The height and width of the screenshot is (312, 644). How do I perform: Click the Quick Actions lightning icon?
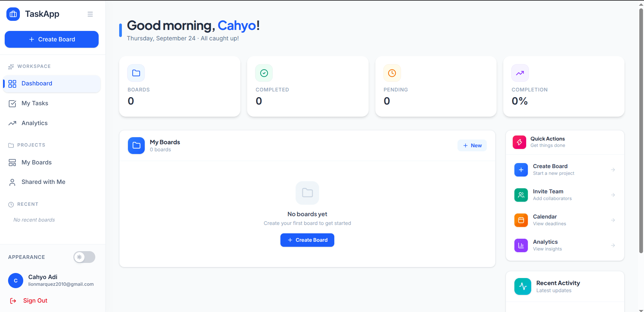tap(519, 142)
